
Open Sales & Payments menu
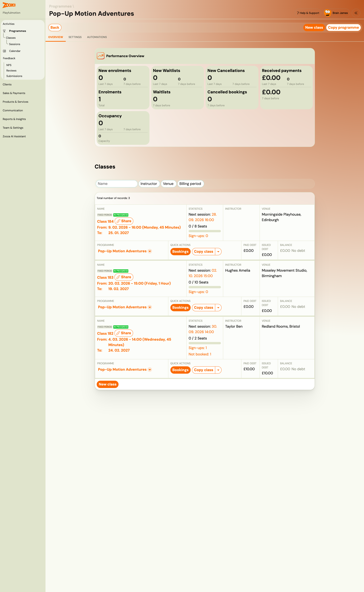14,93
